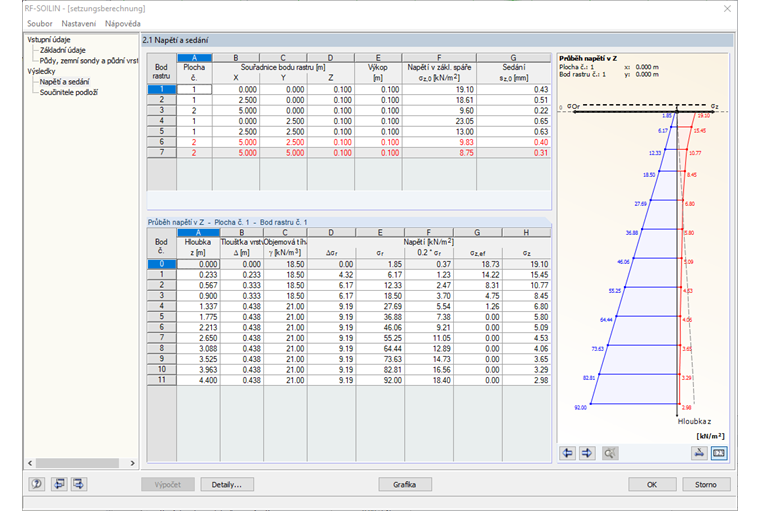The height and width of the screenshot is (511, 760).
Task: Select depth point row 0 header
Action: [x=162, y=264]
